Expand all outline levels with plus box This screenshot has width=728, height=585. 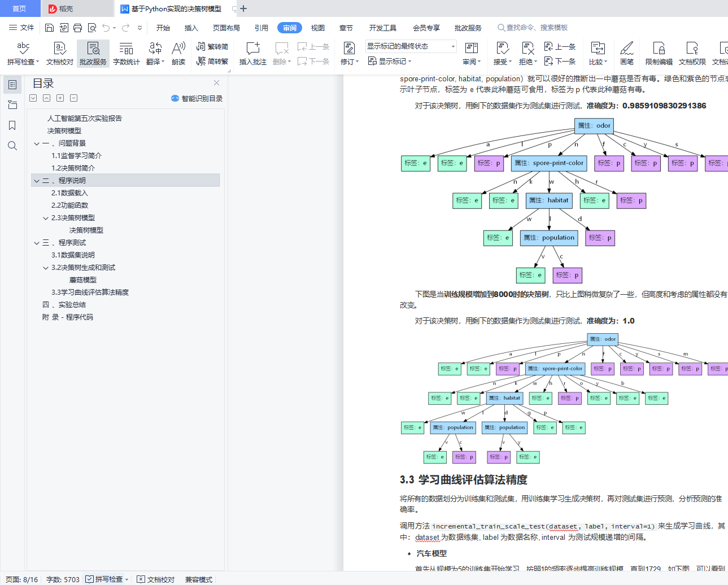point(60,98)
